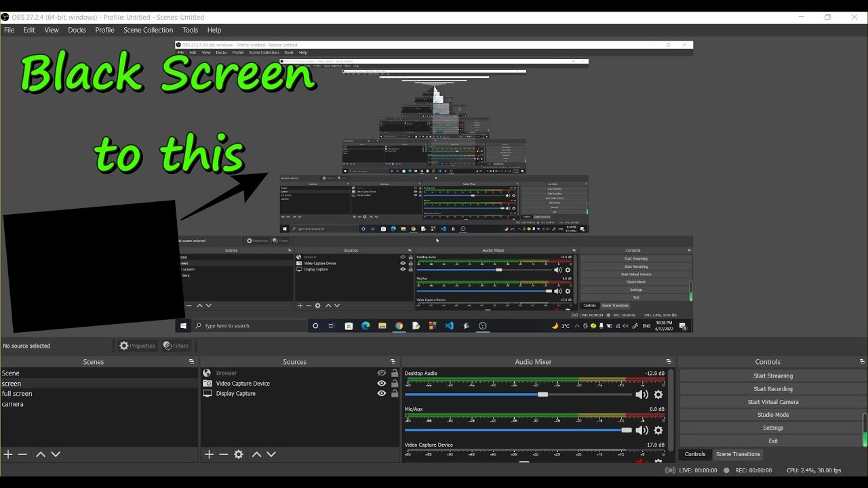Remove selected source with minus icon

tap(224, 455)
